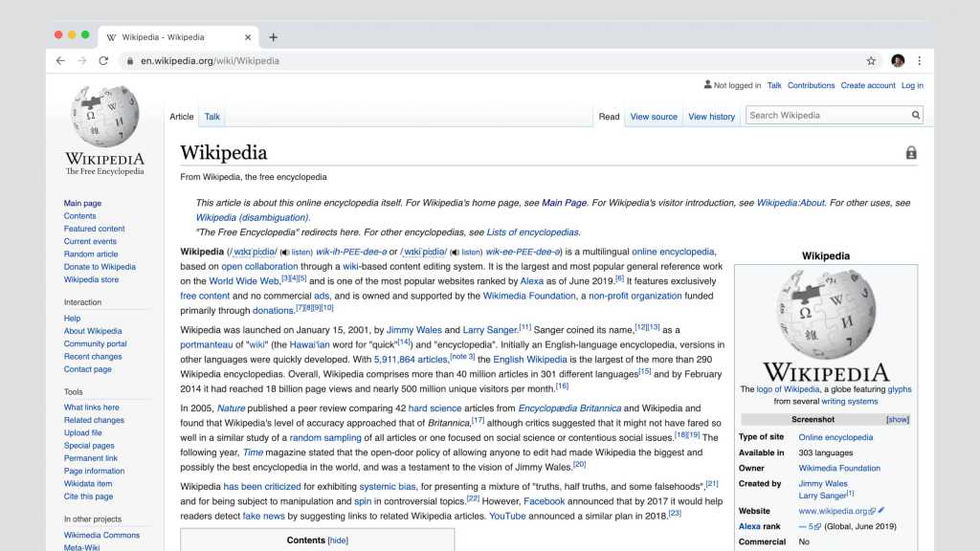Screen dimensions: 980x551
Task: Click the back navigation arrow
Action: (x=60, y=59)
